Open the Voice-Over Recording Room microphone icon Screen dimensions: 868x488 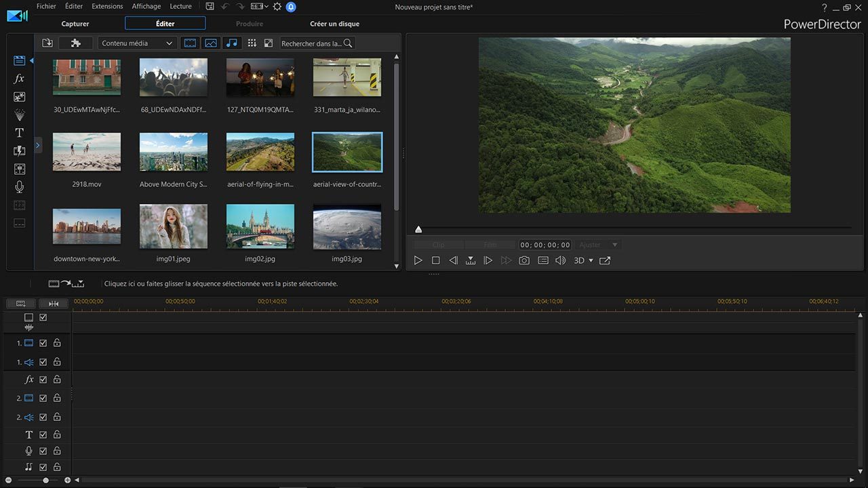tap(20, 187)
